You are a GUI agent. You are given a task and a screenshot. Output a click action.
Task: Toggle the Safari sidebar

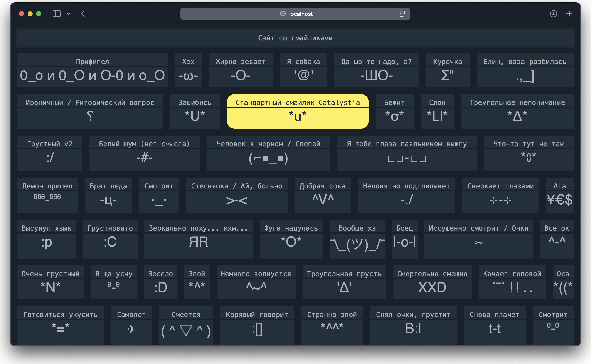[56, 14]
